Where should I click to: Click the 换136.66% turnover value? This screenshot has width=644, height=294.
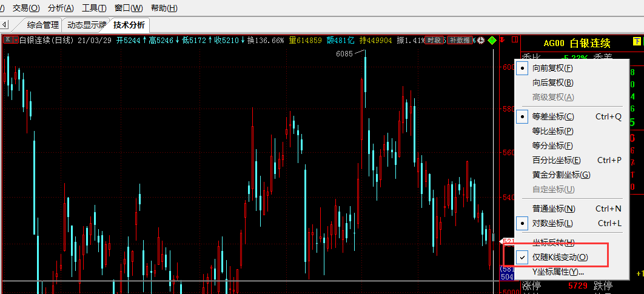[266, 40]
